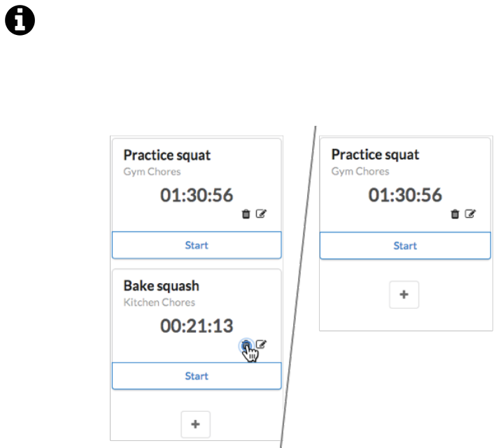Select the Bake squash title text
The height and width of the screenshot is (448, 496).
pos(161,286)
